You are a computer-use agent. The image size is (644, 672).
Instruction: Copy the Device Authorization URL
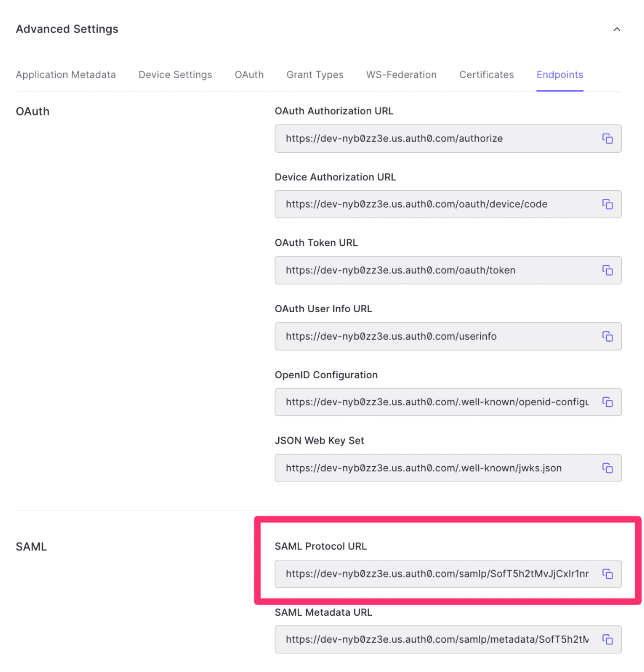(608, 204)
